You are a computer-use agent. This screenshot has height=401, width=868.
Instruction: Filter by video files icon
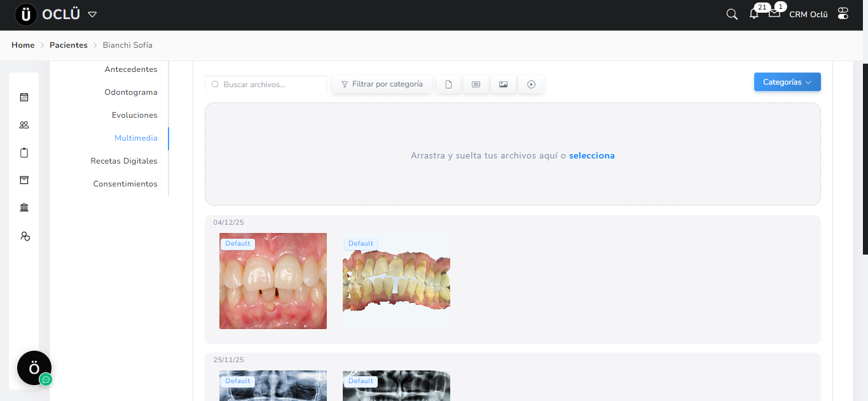[531, 84]
